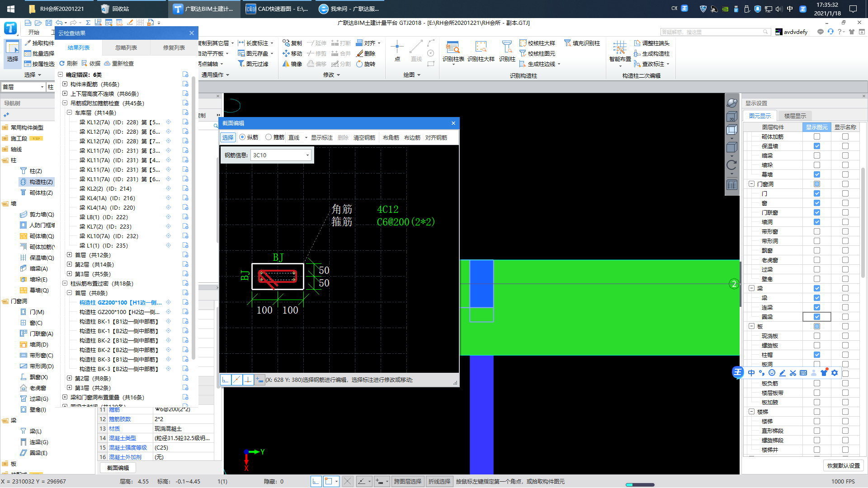Select the 点 drawing tool

[x=397, y=50]
